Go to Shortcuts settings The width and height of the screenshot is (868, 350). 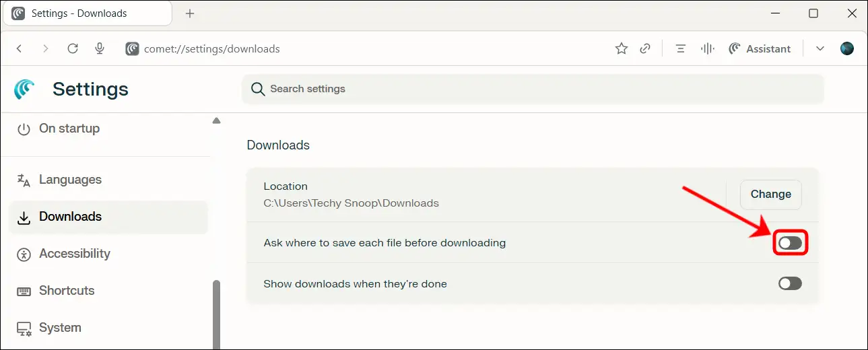coord(67,291)
